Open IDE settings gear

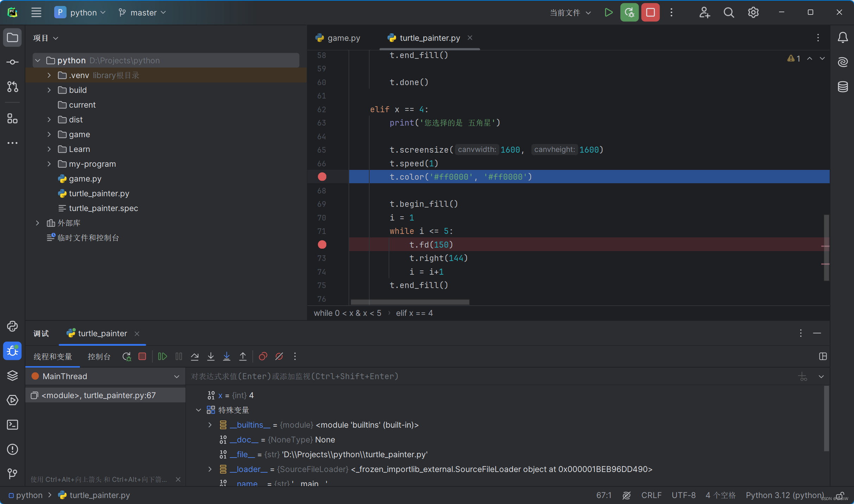point(753,13)
